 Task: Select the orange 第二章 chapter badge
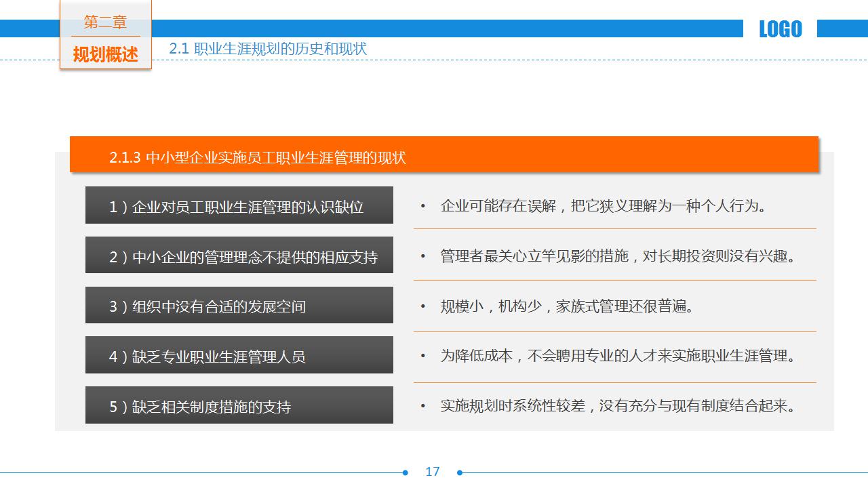pyautogui.click(x=105, y=22)
